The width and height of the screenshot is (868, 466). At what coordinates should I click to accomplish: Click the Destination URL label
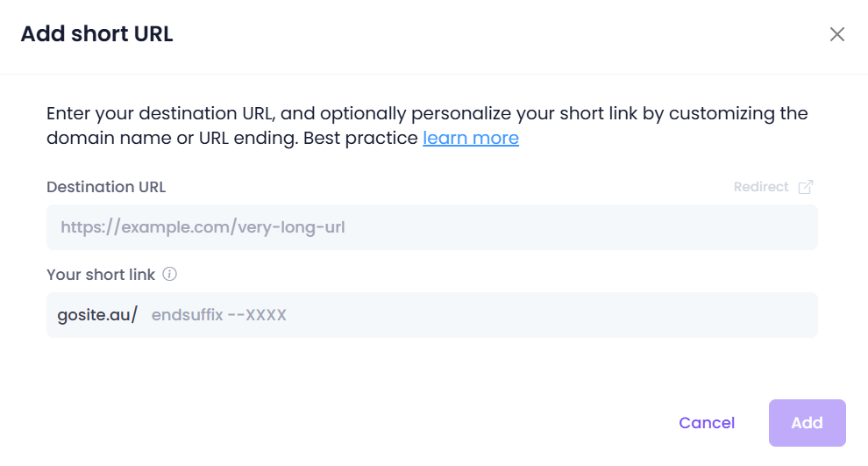tap(106, 187)
